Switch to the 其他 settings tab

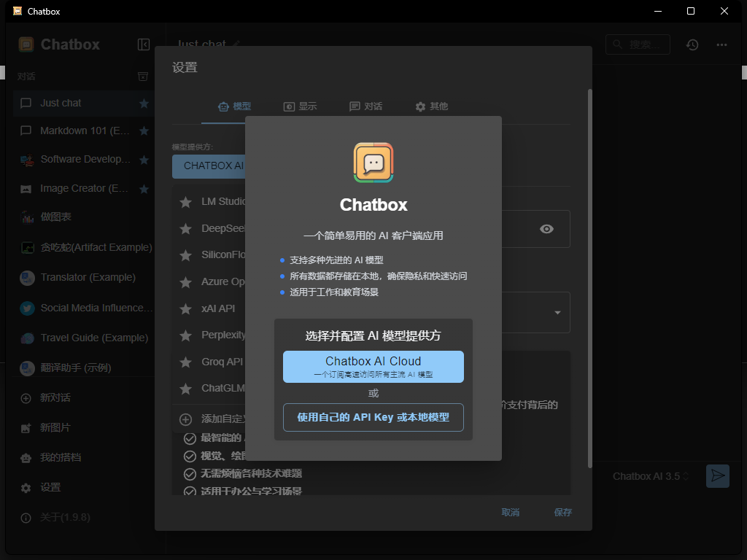pyautogui.click(x=432, y=106)
